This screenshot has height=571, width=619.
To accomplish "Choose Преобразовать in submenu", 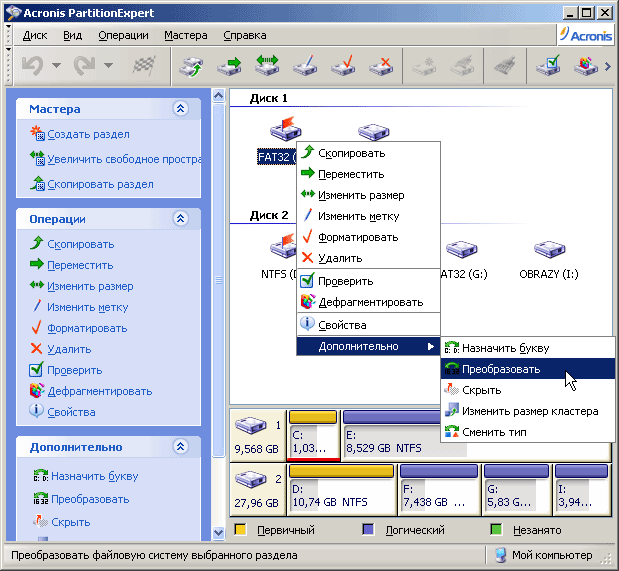I will click(527, 369).
